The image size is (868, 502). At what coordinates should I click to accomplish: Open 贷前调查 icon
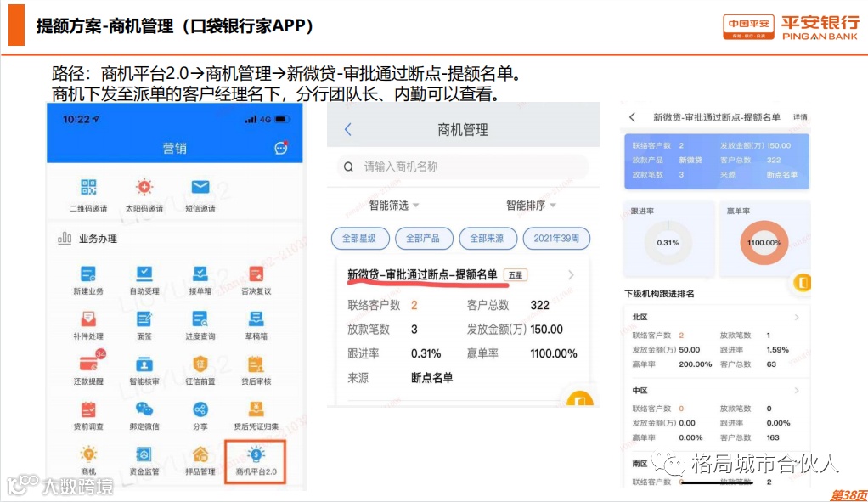point(88,409)
